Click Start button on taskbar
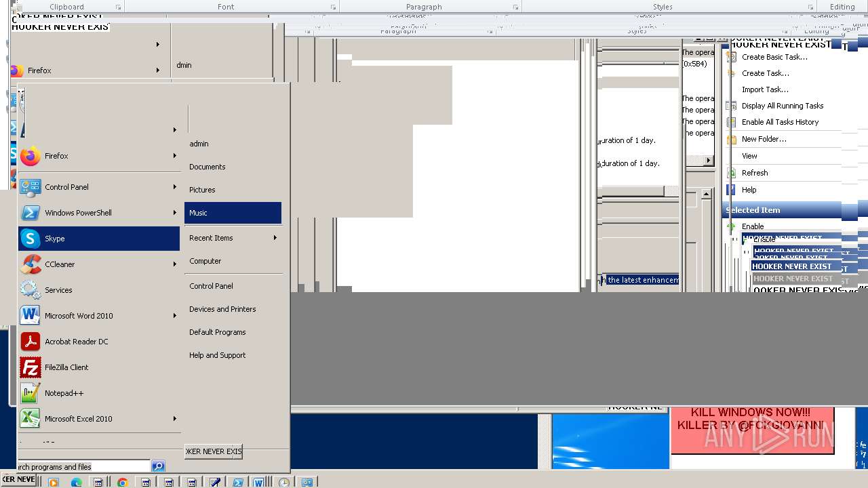The width and height of the screenshot is (868, 488). point(18,480)
